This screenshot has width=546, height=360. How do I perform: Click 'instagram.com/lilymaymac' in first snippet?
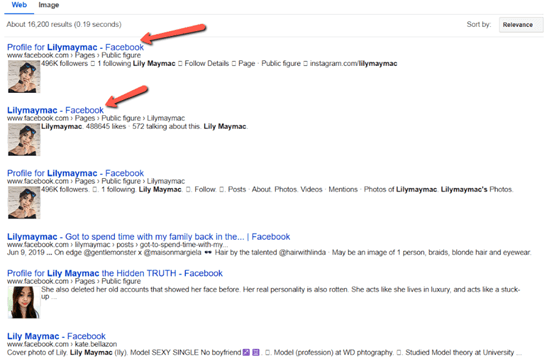pyautogui.click(x=353, y=63)
